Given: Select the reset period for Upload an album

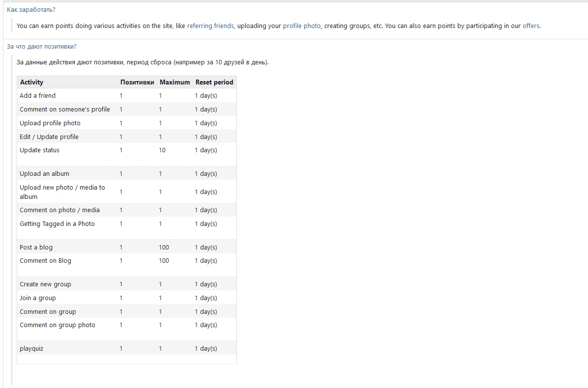Looking at the screenshot, I should (206, 173).
